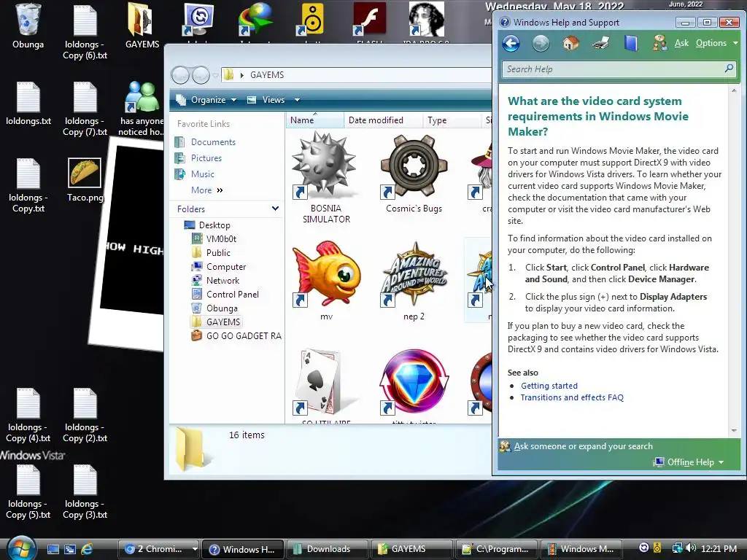Go forward in Windows Help and Support

coord(541,44)
